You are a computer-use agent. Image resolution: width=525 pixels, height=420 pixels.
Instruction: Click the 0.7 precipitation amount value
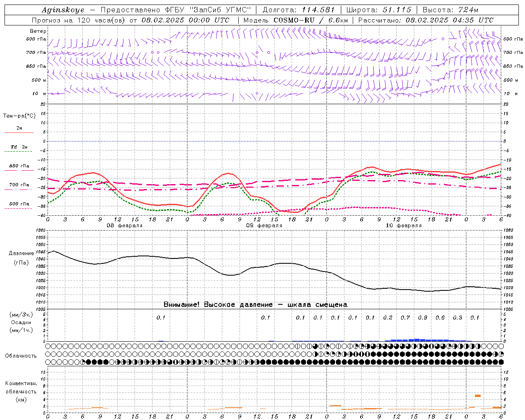click(405, 317)
